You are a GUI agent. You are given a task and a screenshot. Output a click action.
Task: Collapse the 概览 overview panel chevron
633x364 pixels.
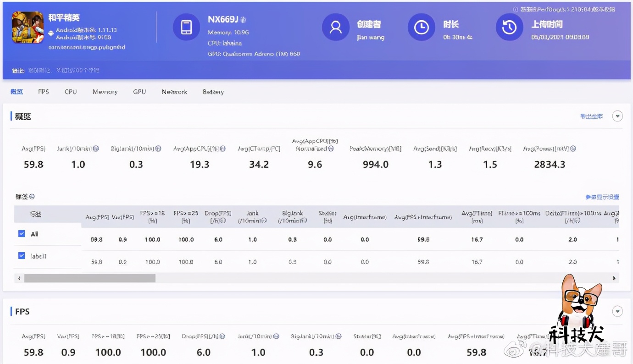[x=617, y=116]
